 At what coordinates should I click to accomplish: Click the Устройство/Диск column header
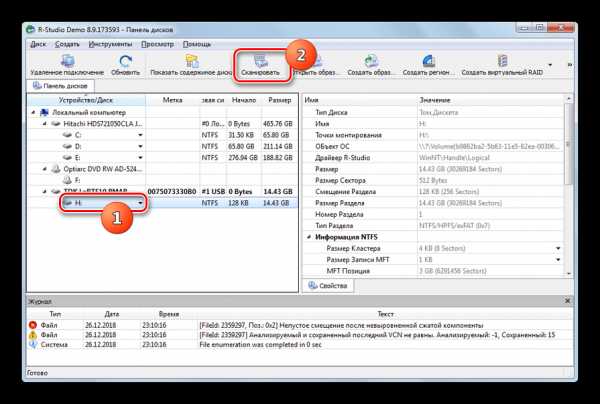point(86,100)
